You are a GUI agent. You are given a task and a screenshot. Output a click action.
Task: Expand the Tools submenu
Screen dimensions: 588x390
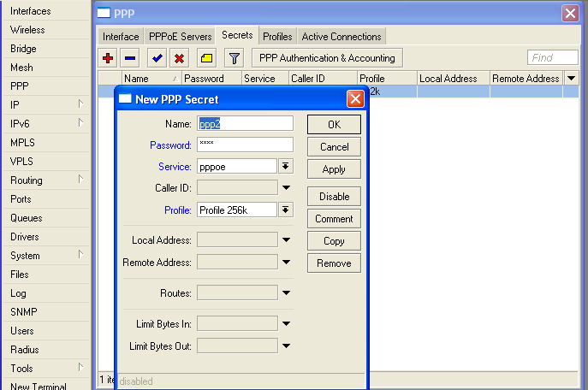80,367
